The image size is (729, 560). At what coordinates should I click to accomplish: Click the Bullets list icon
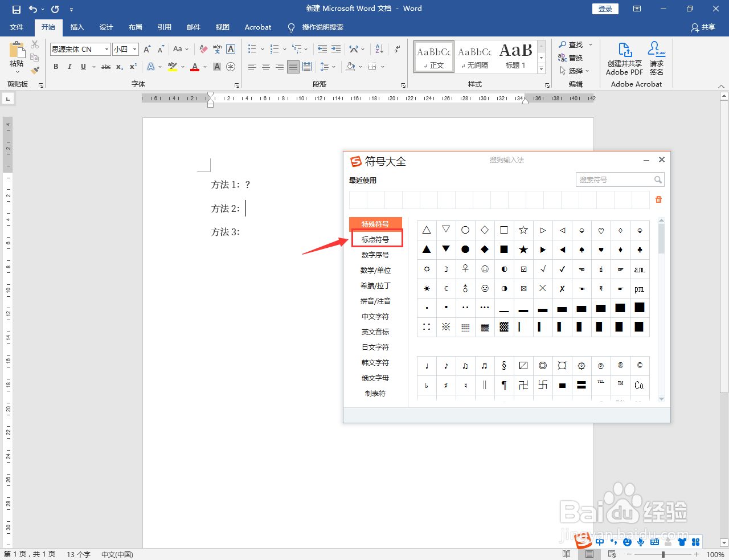(252, 50)
